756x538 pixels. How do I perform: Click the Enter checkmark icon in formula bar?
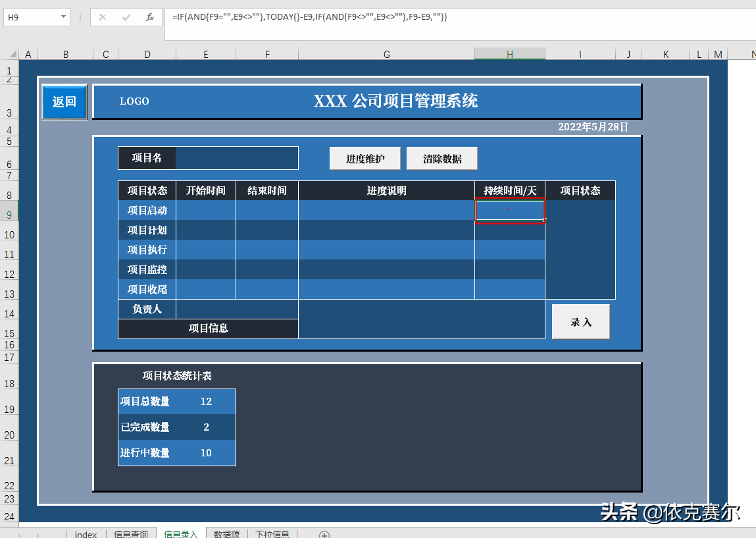click(x=126, y=17)
